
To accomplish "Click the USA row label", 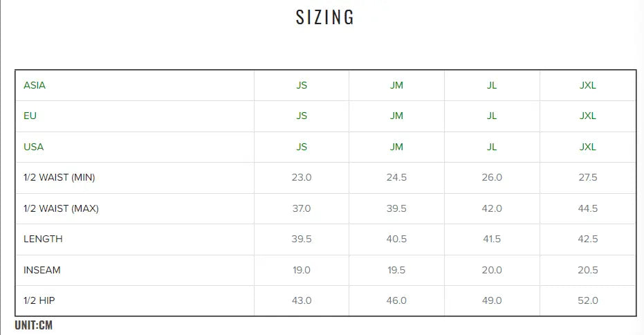I will tap(33, 147).
